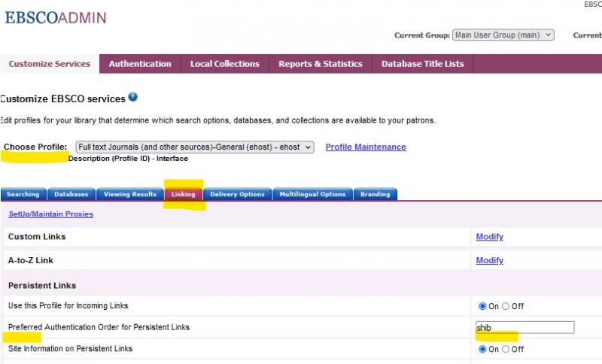This screenshot has height=364, width=602.
Task: Click the Custom Links row label
Action: point(37,237)
